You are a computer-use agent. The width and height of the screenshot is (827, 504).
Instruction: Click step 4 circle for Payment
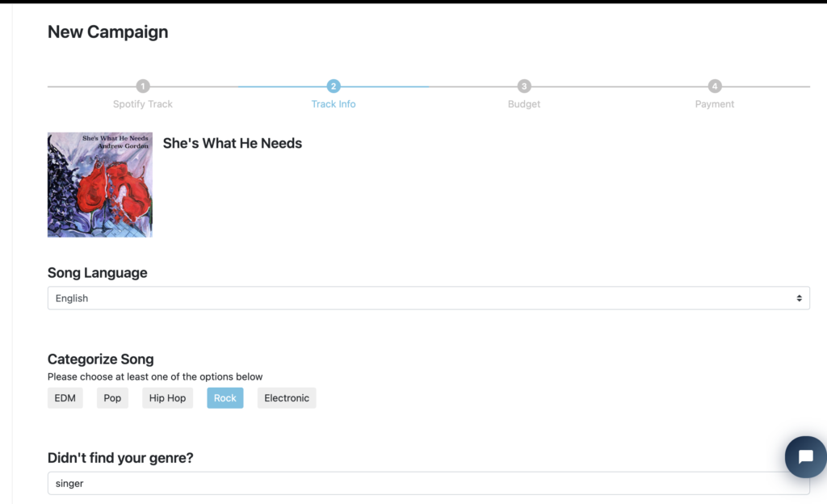[x=715, y=86]
